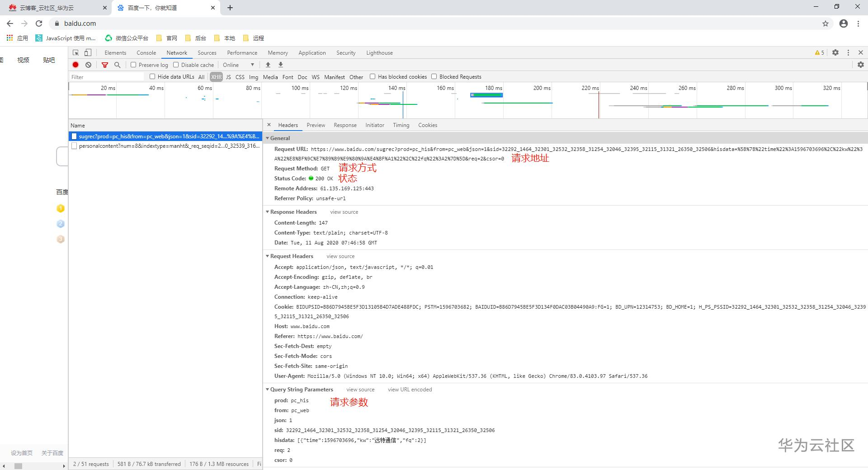Click view URL encoded link
The width and height of the screenshot is (868, 470).
[x=410, y=389]
